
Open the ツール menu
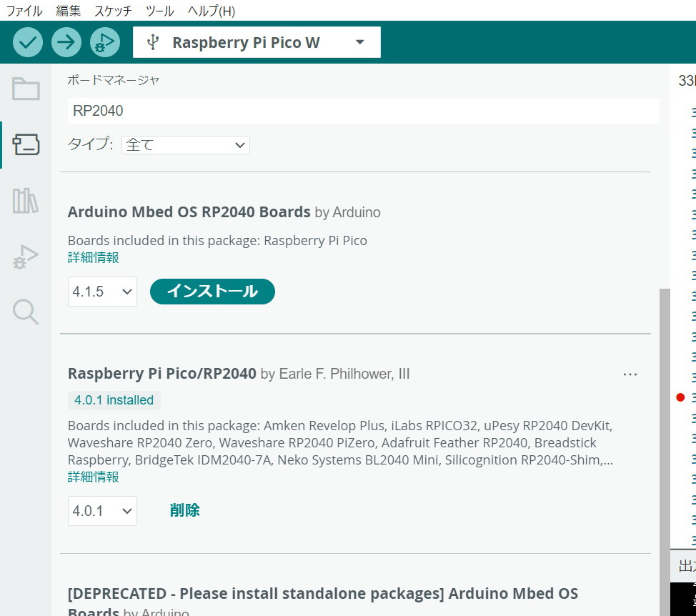click(160, 11)
